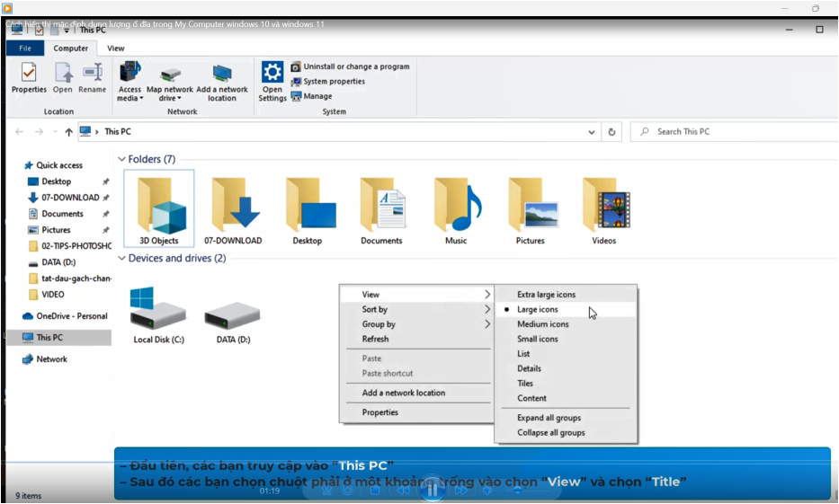This screenshot has width=839, height=504.
Task: Select Extra large icons view
Action: tap(567, 294)
